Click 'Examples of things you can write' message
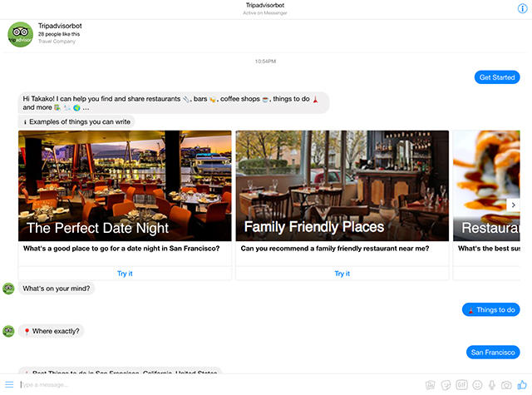 click(x=76, y=121)
